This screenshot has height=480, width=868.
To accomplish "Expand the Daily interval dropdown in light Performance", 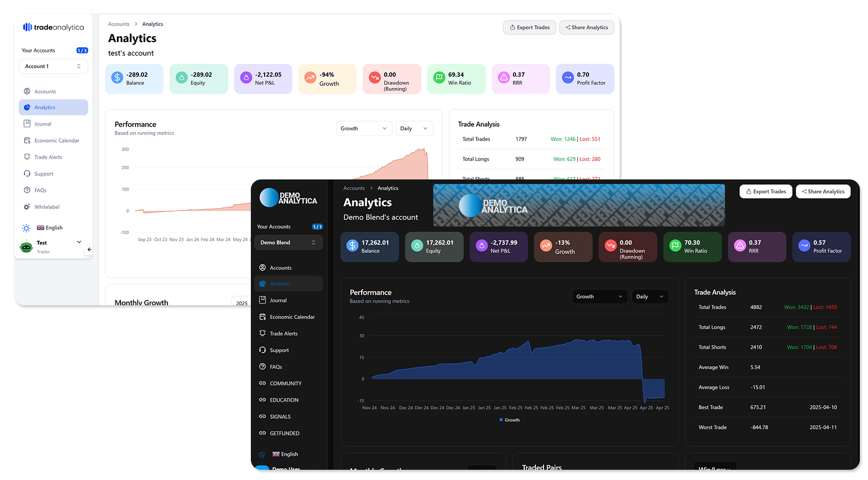I will coord(414,129).
